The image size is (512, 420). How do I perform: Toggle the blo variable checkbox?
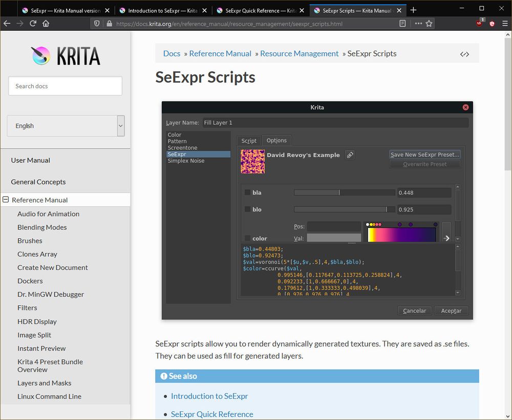click(248, 209)
